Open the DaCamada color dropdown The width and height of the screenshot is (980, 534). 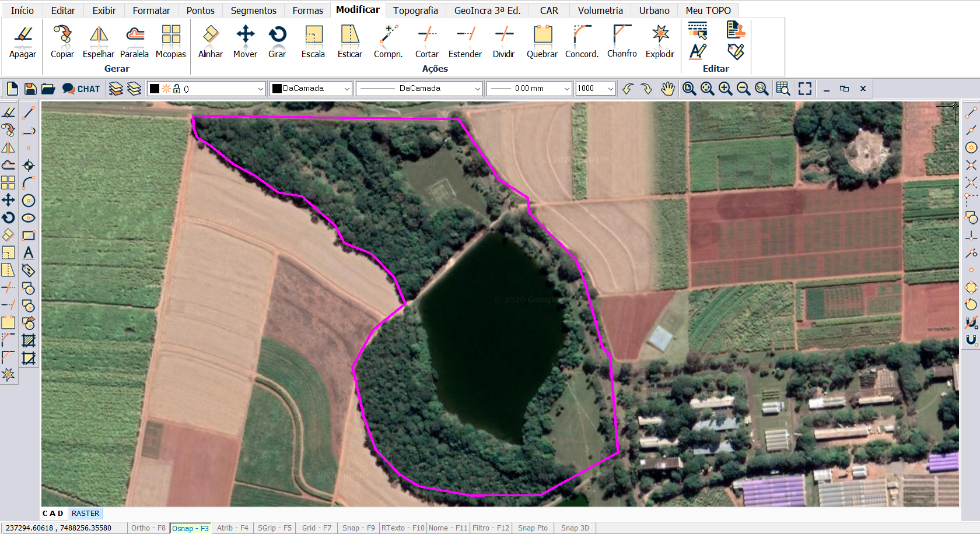(346, 89)
